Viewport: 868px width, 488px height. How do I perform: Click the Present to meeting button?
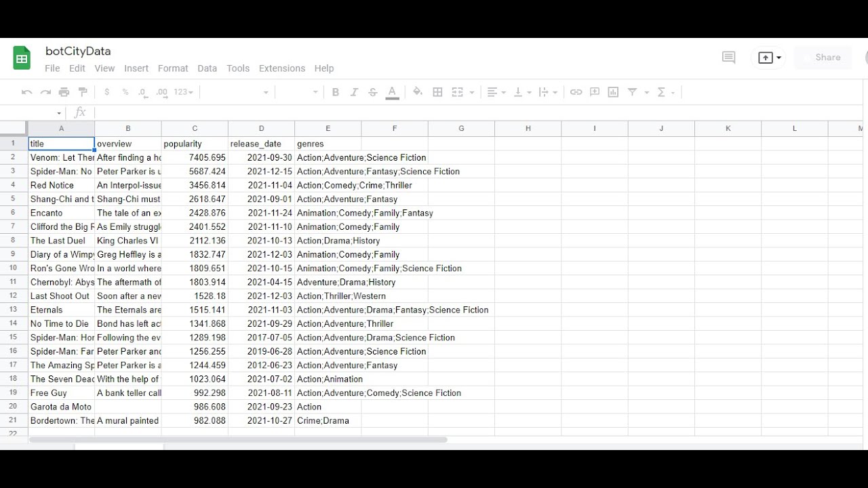click(770, 58)
